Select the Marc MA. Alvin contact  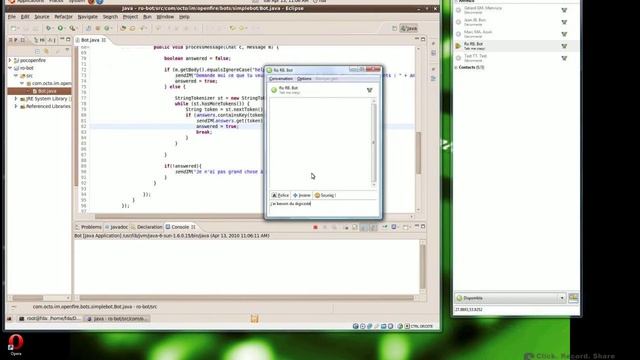click(515, 34)
